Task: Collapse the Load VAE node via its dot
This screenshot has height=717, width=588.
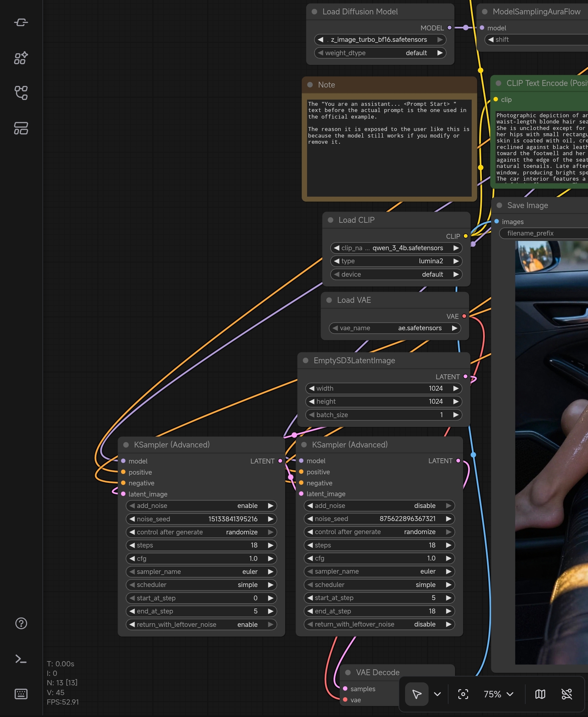Action: (x=329, y=300)
